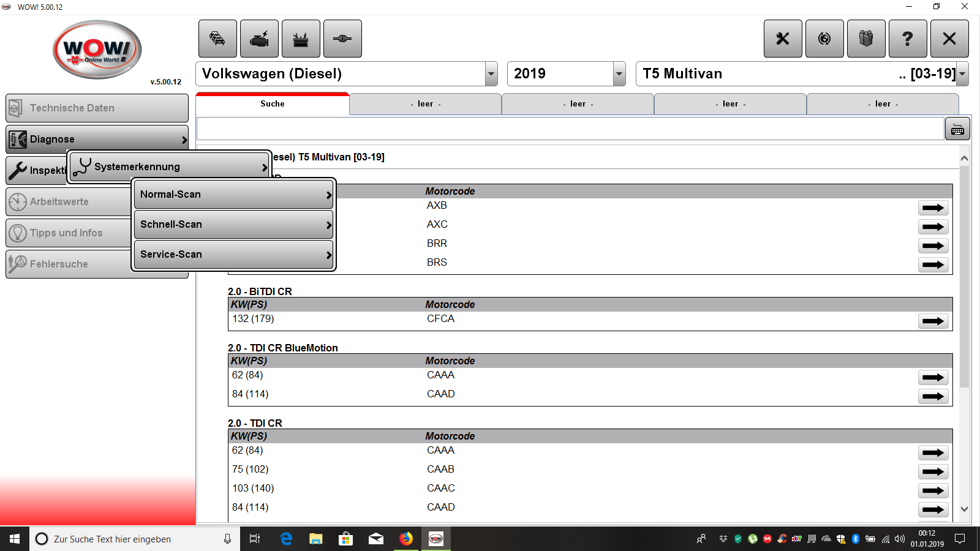Open Technische Daten in the sidebar
Screen dimensions: 980x551
point(97,108)
